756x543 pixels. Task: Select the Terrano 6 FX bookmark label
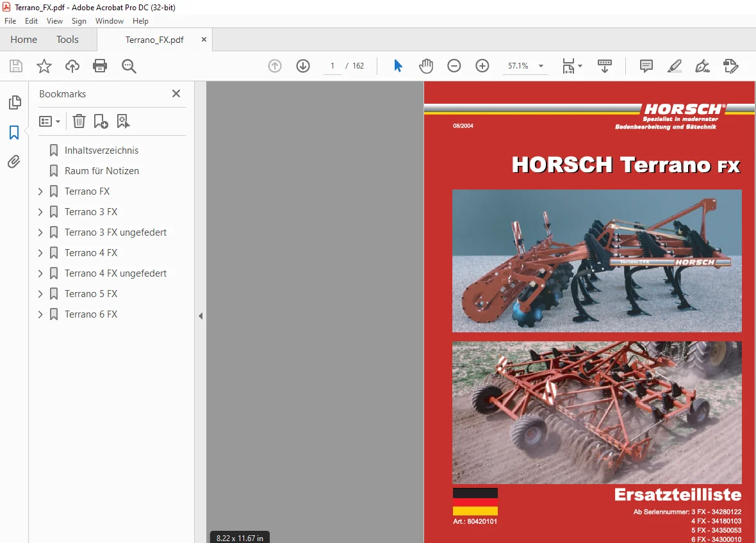[x=91, y=314]
